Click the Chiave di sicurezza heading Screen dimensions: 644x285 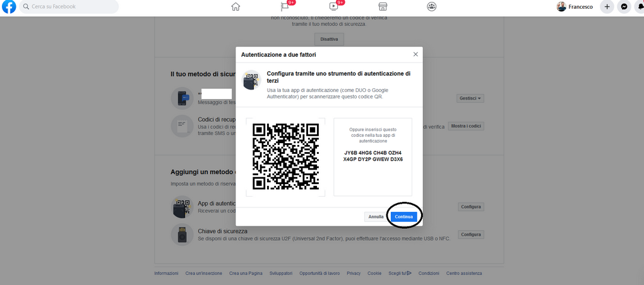[223, 231]
